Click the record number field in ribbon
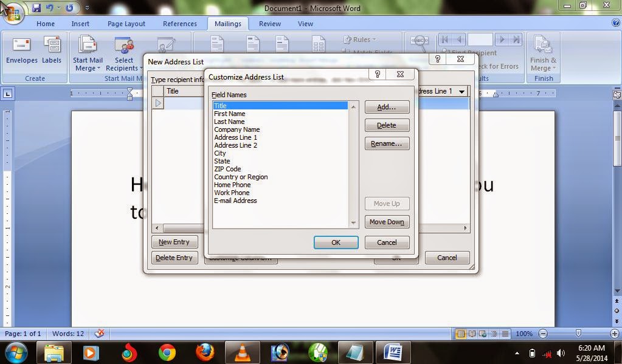The image size is (622, 364). (480, 39)
